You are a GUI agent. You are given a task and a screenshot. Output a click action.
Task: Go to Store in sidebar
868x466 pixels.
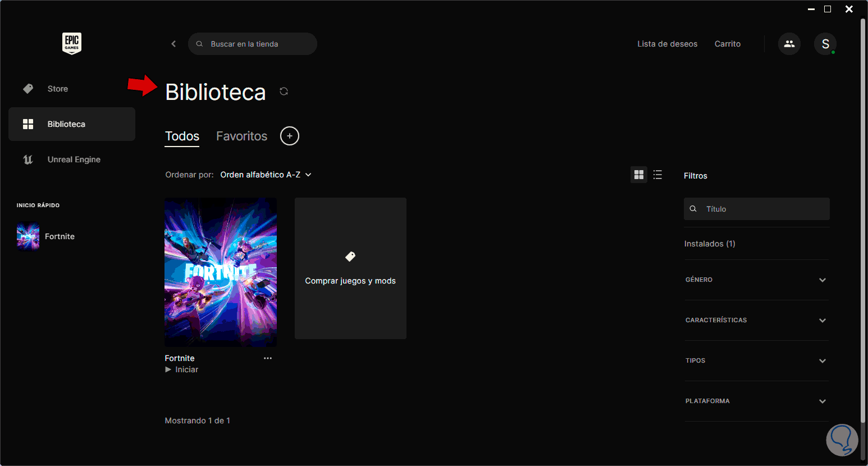57,89
